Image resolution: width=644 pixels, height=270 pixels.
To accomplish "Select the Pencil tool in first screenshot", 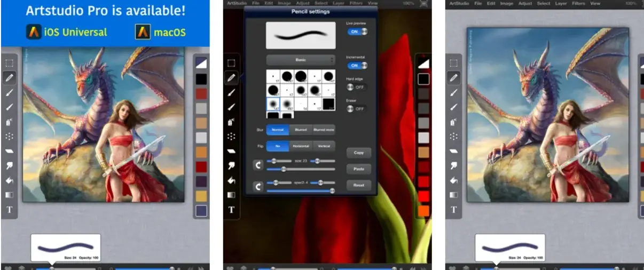I will click(x=10, y=77).
